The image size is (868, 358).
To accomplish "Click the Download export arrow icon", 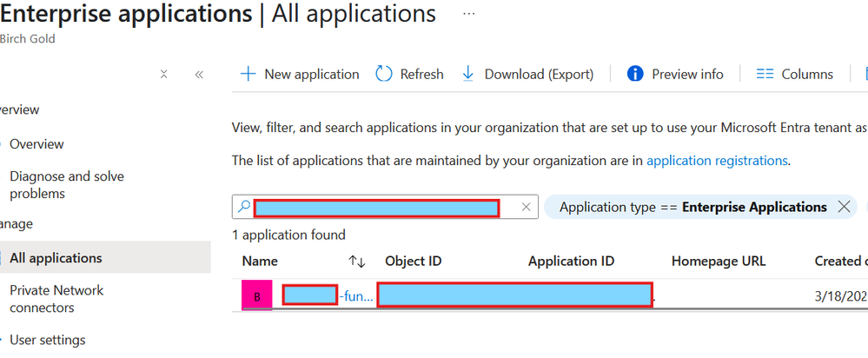I will tap(467, 74).
